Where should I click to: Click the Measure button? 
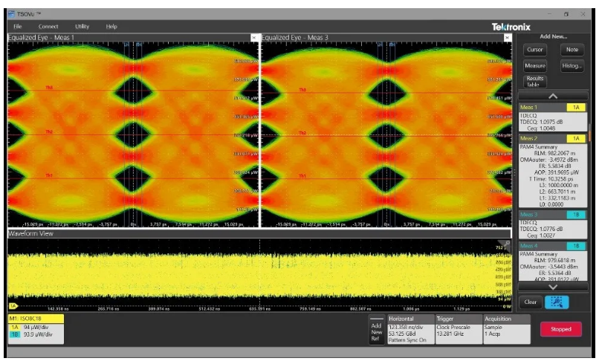click(x=534, y=65)
